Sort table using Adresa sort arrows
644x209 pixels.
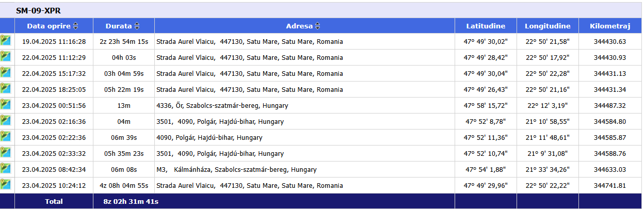coord(317,26)
